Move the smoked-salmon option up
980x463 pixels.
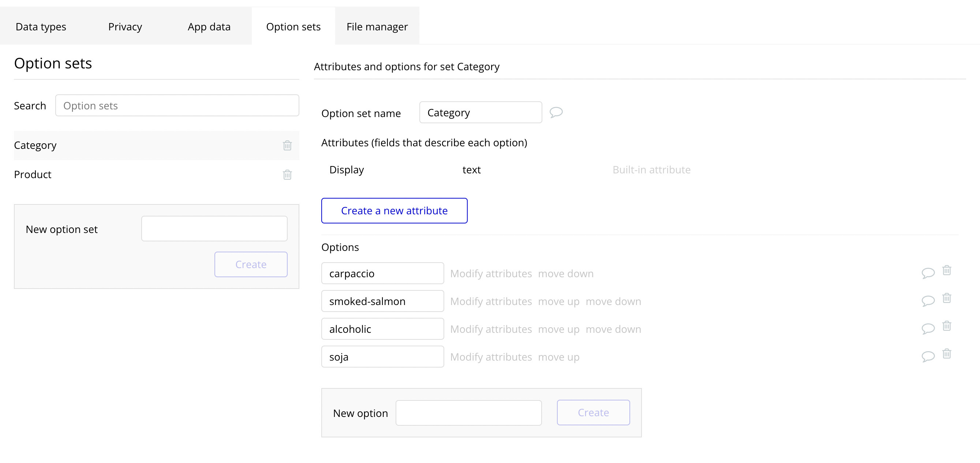tap(558, 301)
